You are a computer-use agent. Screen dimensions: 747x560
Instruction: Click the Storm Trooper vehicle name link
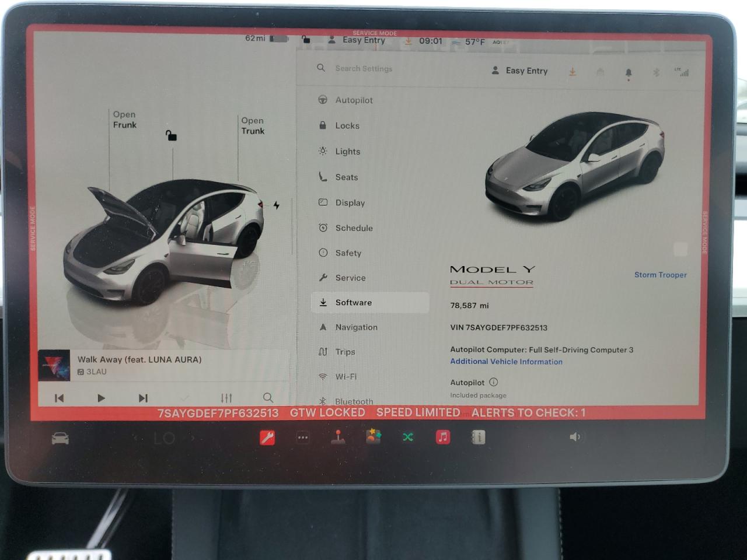[661, 275]
